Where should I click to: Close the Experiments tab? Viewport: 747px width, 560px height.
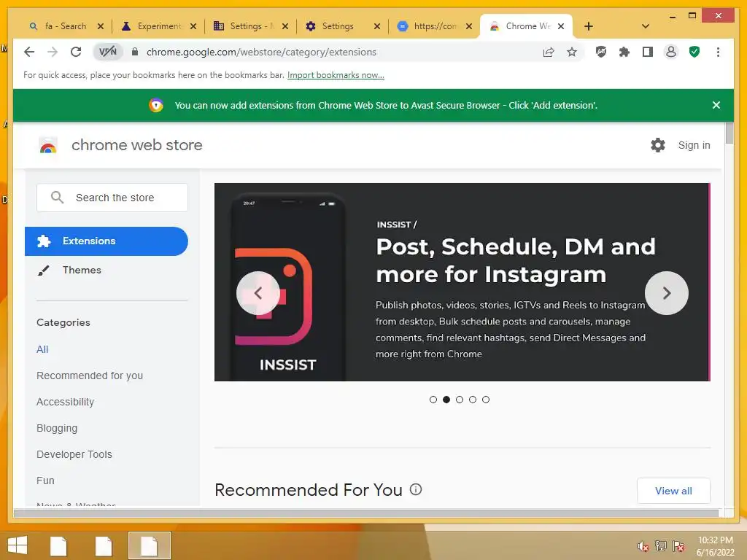(193, 26)
